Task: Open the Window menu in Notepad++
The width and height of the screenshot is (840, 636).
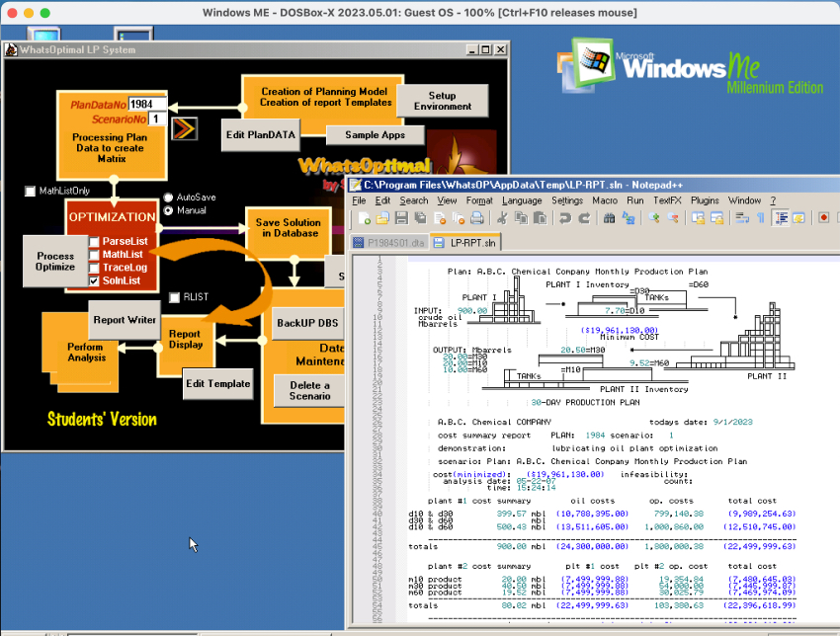Action: pyautogui.click(x=744, y=200)
